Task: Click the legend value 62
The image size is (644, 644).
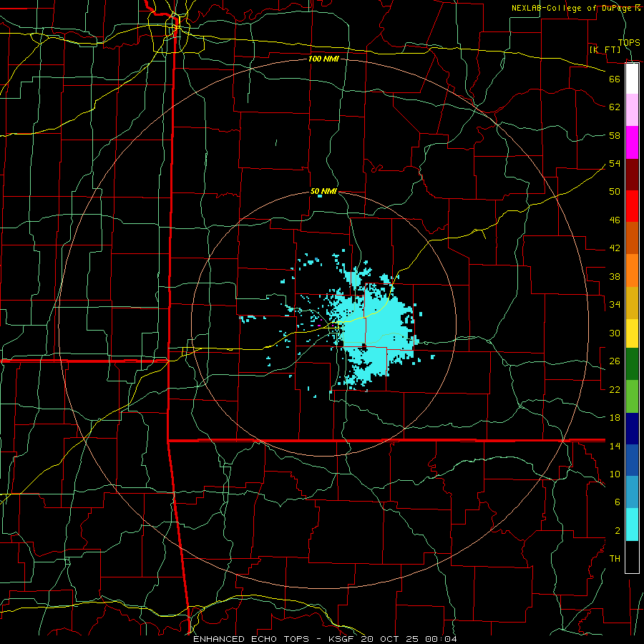Action: tap(615, 107)
